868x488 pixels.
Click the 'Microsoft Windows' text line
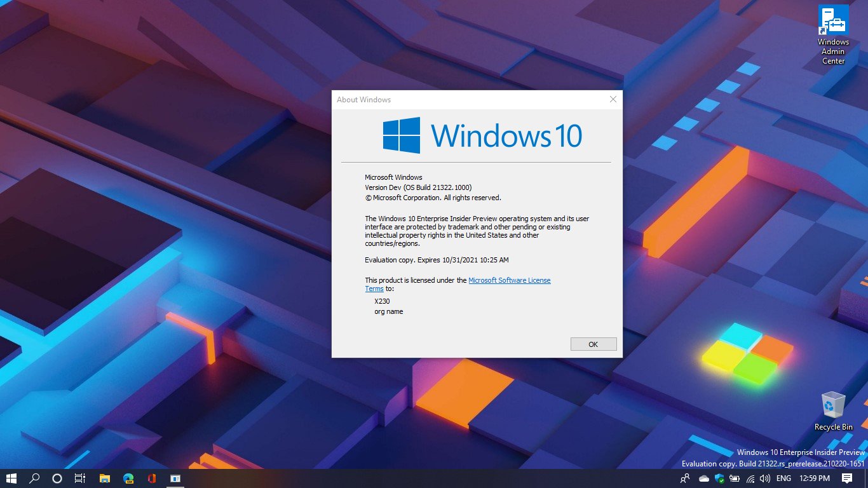(393, 177)
